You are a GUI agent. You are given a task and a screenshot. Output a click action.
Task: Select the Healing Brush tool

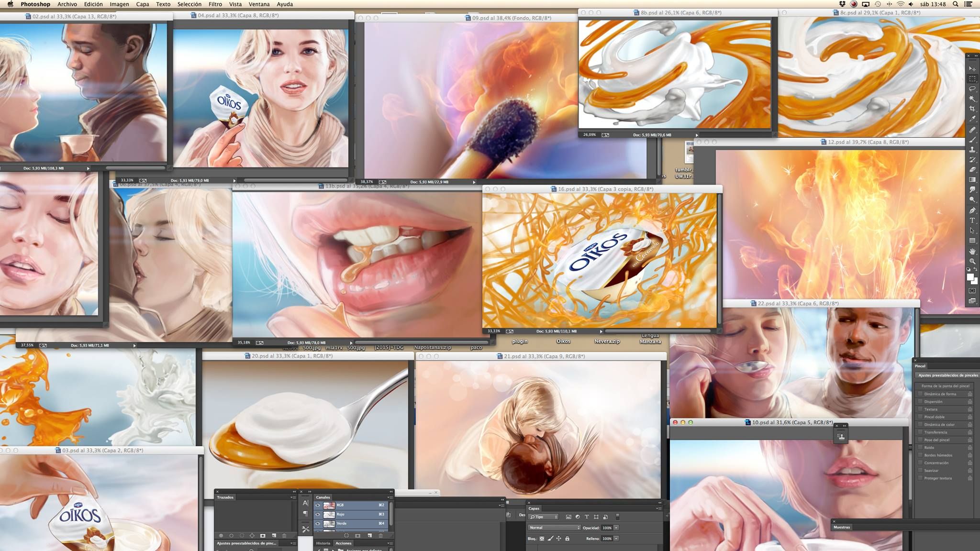(972, 130)
